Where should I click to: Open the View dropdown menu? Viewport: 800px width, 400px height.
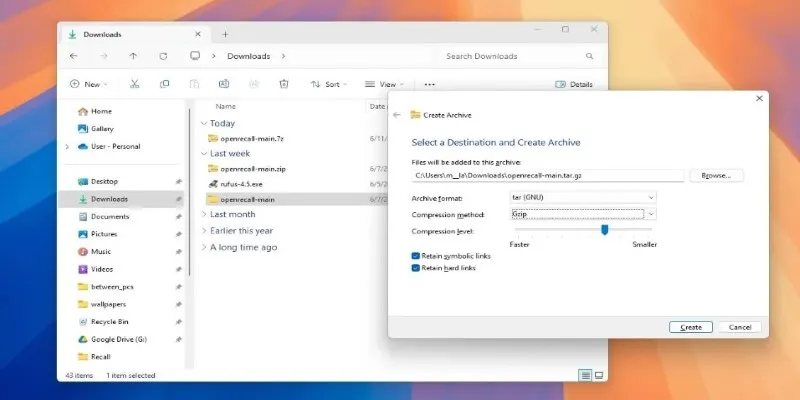385,84
